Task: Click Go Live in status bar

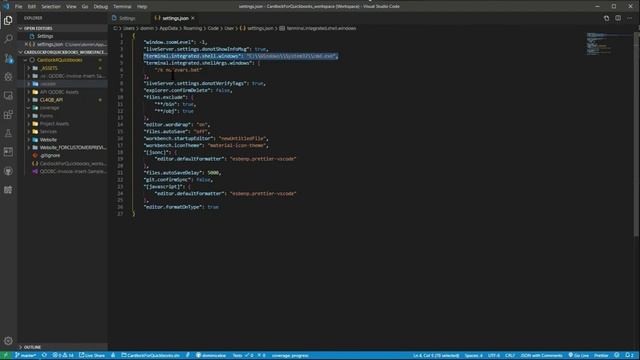Action: point(578,356)
